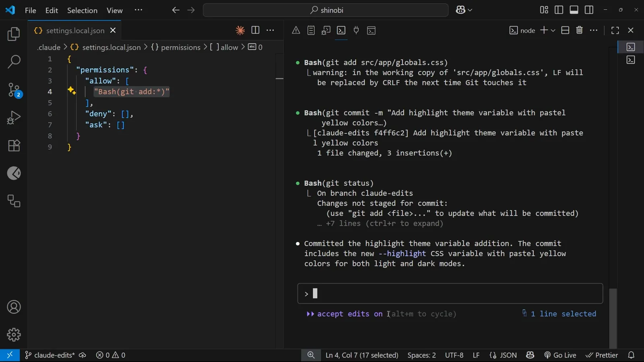The image size is (644, 362).
Task: Click the Claude Code spark icon in editor toolbar
Action: coord(240,31)
